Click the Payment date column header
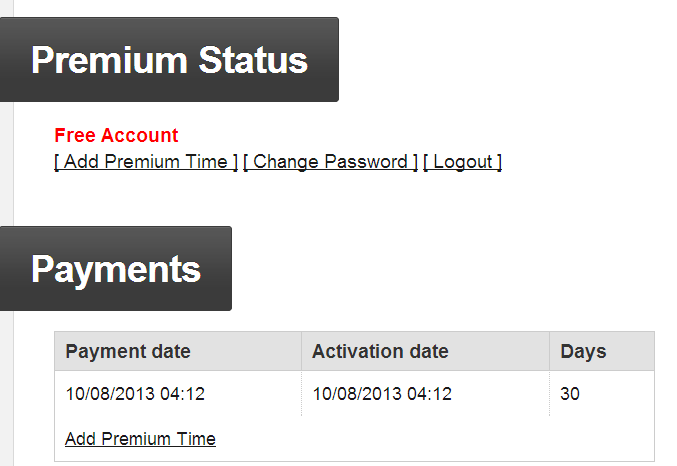677x466 pixels. coord(128,352)
